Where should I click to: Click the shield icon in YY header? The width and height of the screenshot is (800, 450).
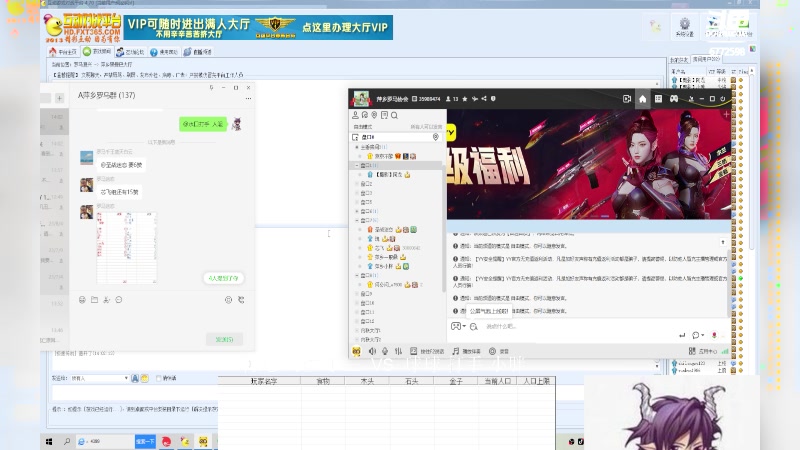coord(493,99)
